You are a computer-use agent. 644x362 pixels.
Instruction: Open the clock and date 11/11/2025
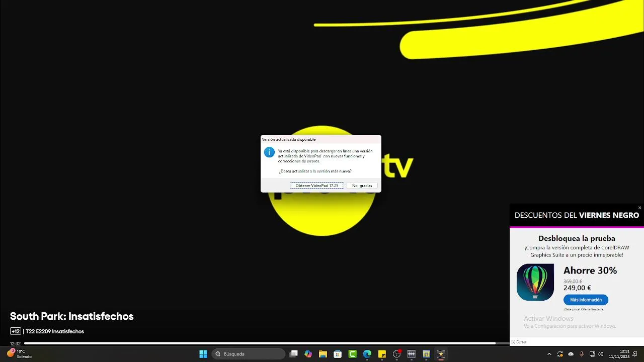(x=619, y=354)
